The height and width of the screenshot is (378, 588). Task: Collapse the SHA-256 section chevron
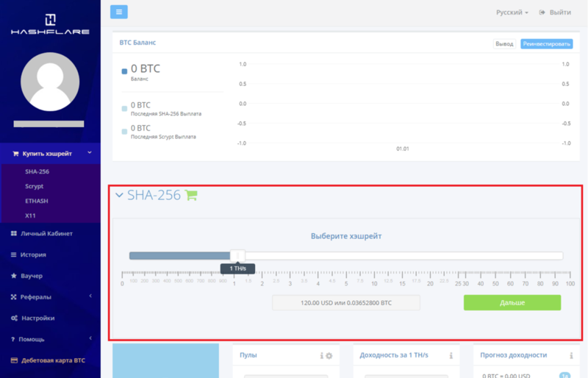119,196
